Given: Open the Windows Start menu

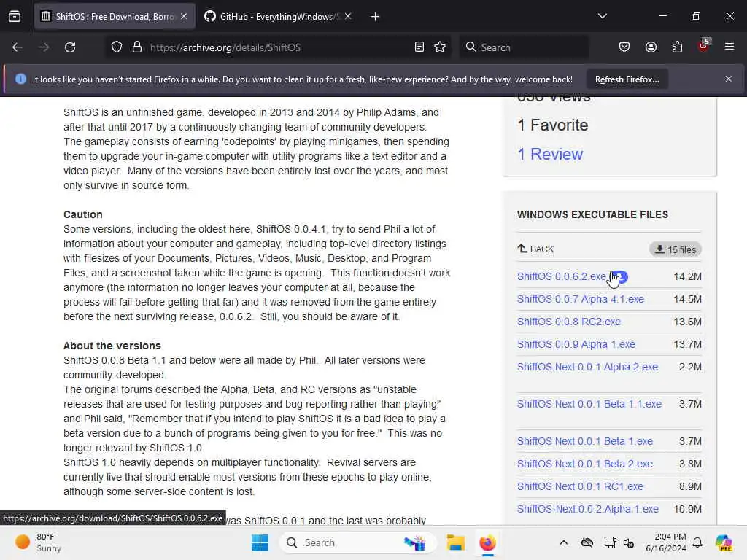Looking at the screenshot, I should pyautogui.click(x=260, y=542).
